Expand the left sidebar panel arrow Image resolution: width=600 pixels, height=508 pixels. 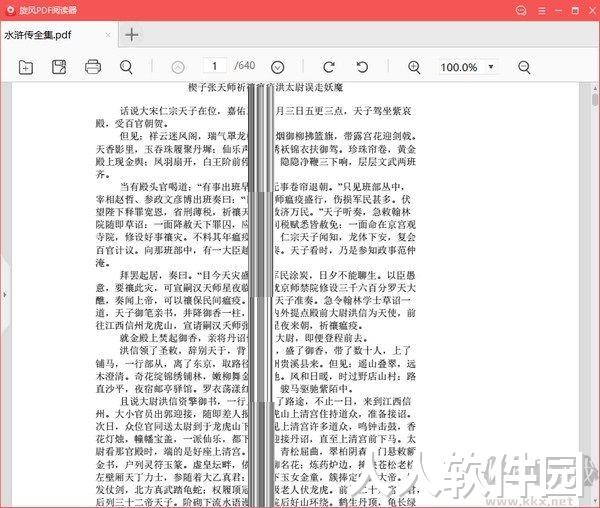pos(5,295)
